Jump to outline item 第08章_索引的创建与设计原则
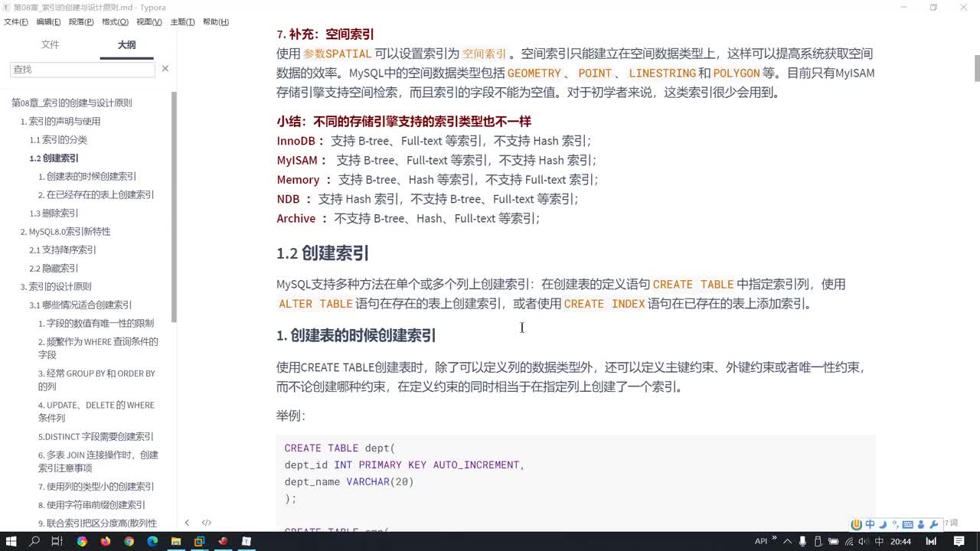This screenshot has height=551, width=980. tap(72, 103)
